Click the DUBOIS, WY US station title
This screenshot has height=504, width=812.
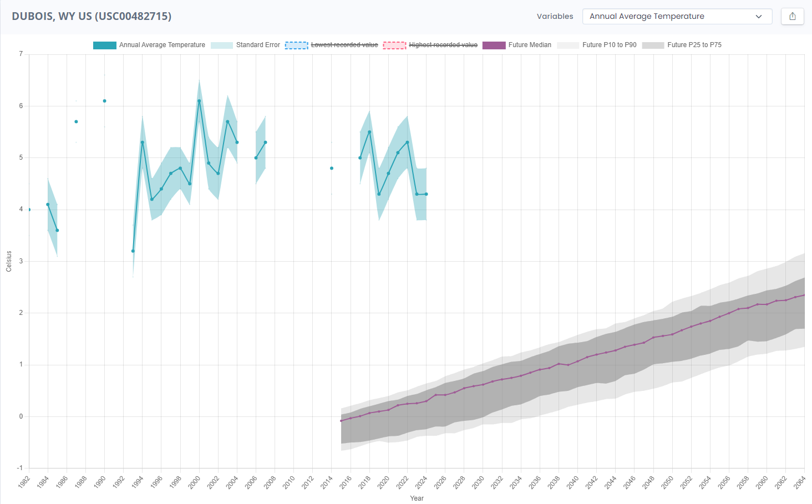pyautogui.click(x=92, y=16)
